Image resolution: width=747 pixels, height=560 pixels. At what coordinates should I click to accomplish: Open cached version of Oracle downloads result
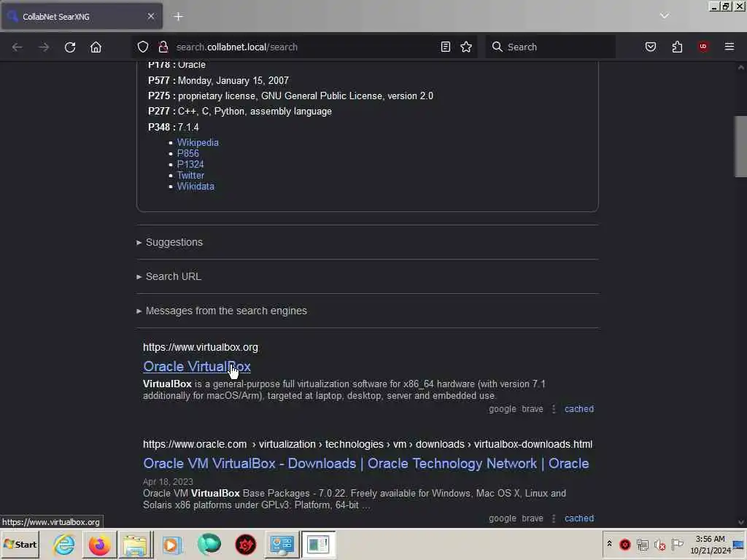[579, 518]
